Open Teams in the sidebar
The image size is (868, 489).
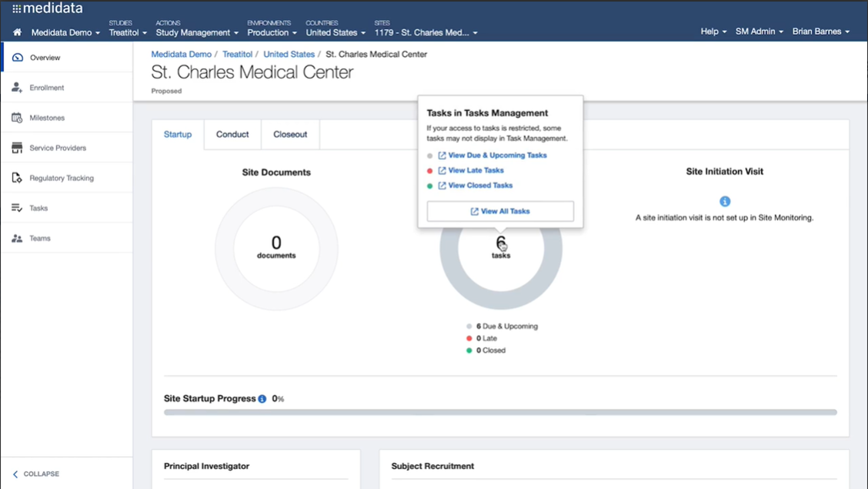(67, 238)
